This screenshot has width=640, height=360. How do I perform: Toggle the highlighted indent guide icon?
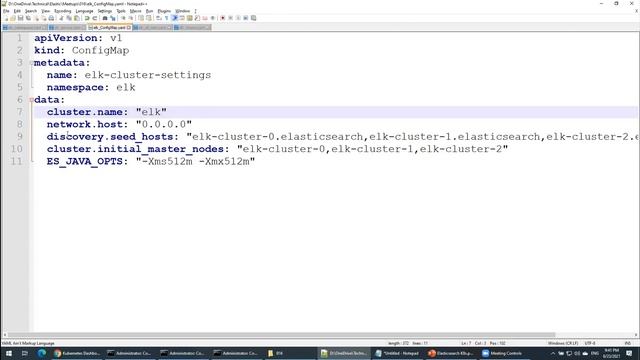[x=174, y=18]
